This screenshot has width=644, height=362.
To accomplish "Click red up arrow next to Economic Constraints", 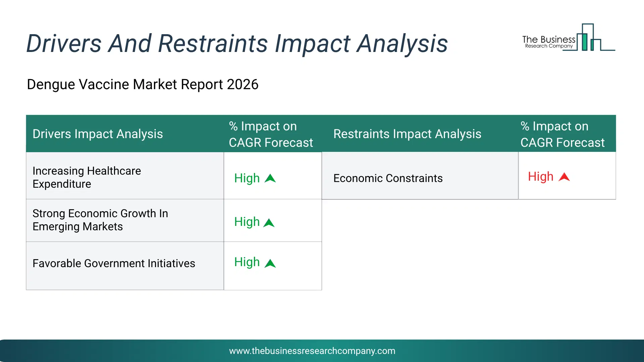I will point(564,177).
